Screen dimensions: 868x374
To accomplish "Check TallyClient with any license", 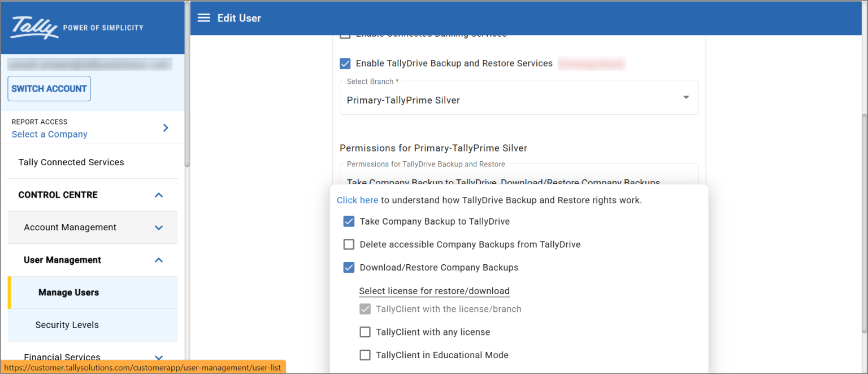I will tap(366, 332).
